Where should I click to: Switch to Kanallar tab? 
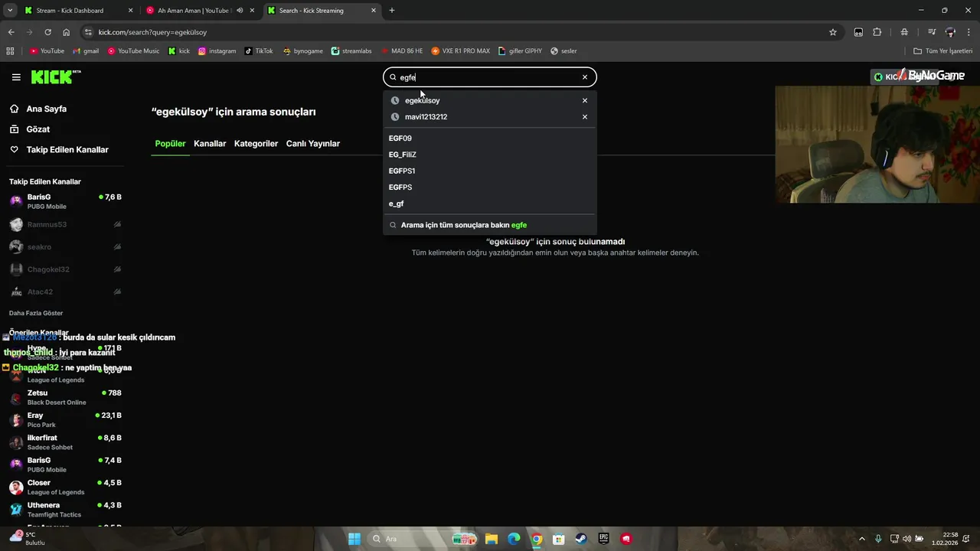210,144
